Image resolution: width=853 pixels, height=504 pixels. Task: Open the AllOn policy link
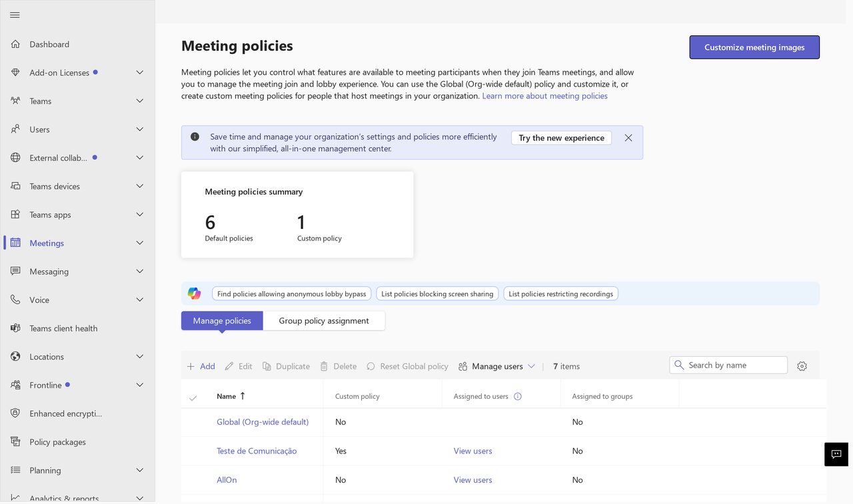[227, 480]
